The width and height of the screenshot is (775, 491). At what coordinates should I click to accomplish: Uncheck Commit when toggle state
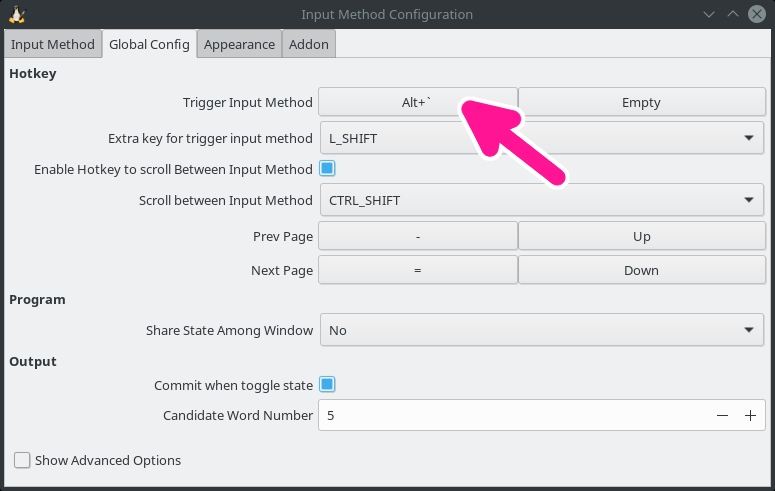point(327,385)
